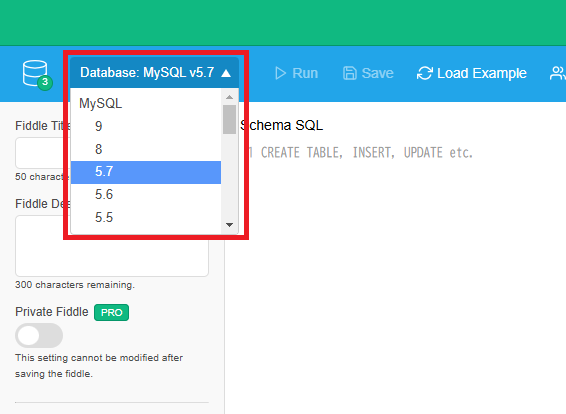The image size is (566, 414).
Task: Open the Database: MySQL v5.7 dropdown
Action: point(154,73)
